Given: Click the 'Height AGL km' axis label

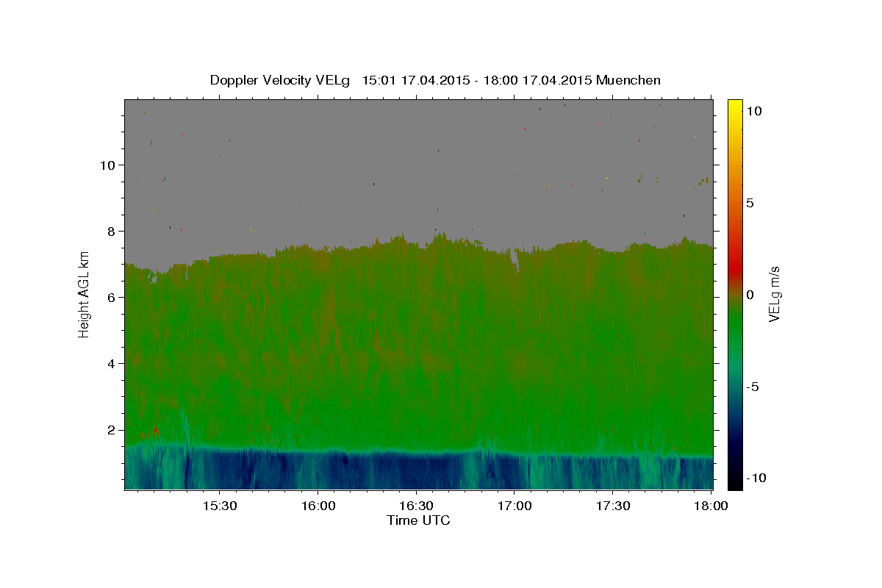Looking at the screenshot, I should tap(84, 294).
